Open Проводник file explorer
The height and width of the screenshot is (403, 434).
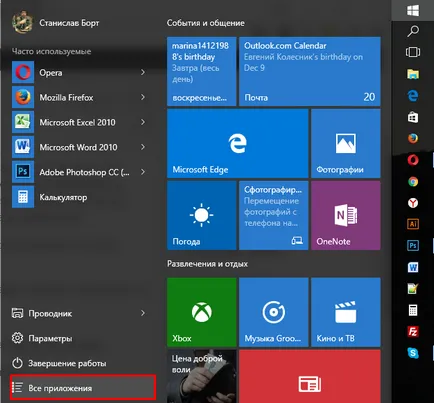pos(79,313)
